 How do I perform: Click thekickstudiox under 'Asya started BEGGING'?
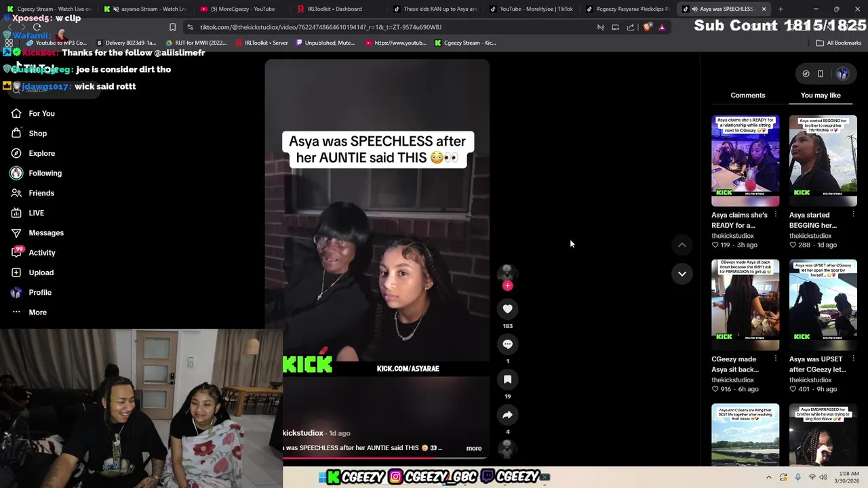pyautogui.click(x=810, y=236)
